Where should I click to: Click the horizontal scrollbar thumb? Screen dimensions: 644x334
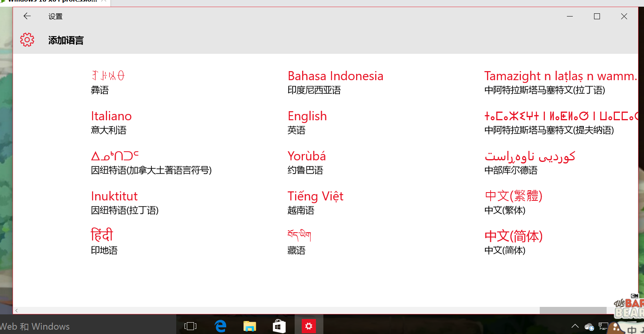(x=573, y=310)
